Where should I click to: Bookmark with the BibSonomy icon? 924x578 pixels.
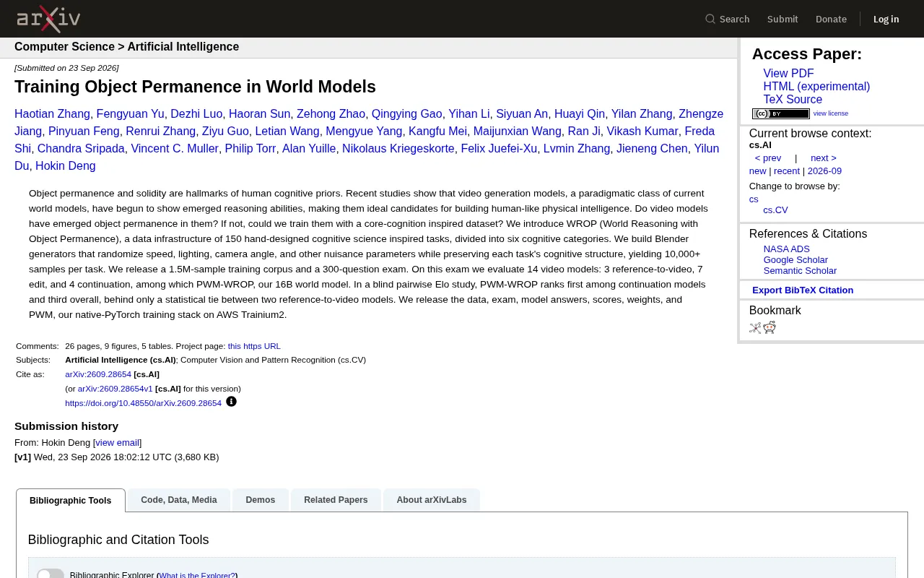pos(755,327)
